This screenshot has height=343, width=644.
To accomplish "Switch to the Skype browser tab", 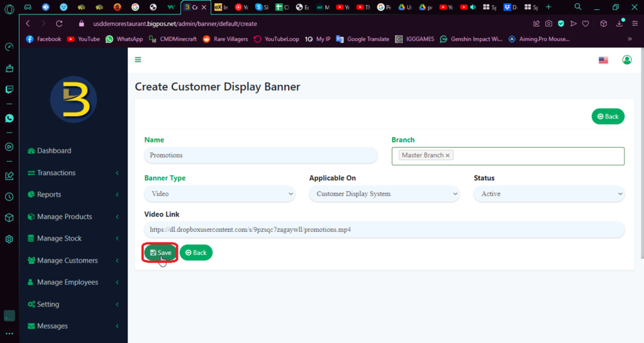I will click(x=264, y=7).
